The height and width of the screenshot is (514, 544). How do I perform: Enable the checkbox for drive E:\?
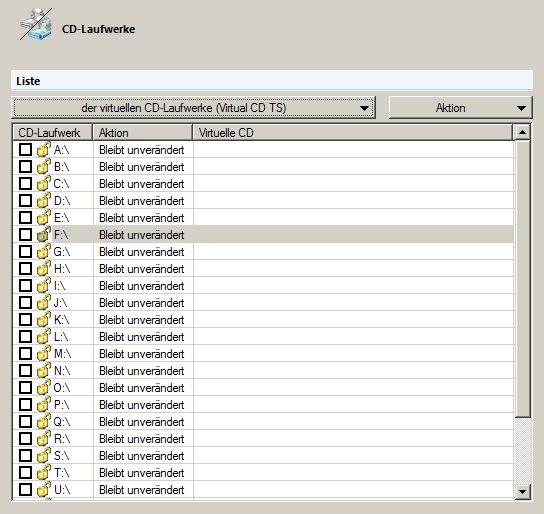tap(25, 217)
